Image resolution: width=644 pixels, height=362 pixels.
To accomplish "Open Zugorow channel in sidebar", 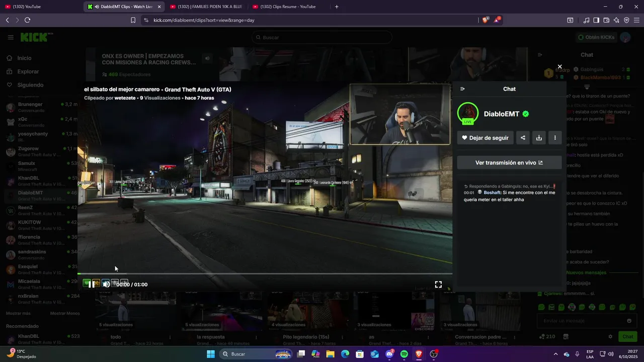I will tap(41, 151).
